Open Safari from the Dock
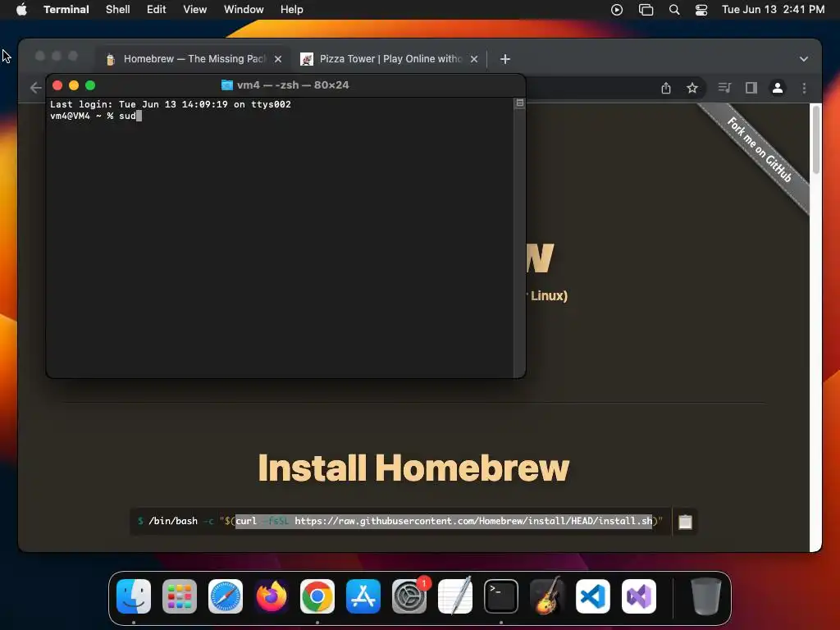The width and height of the screenshot is (840, 630). (225, 596)
